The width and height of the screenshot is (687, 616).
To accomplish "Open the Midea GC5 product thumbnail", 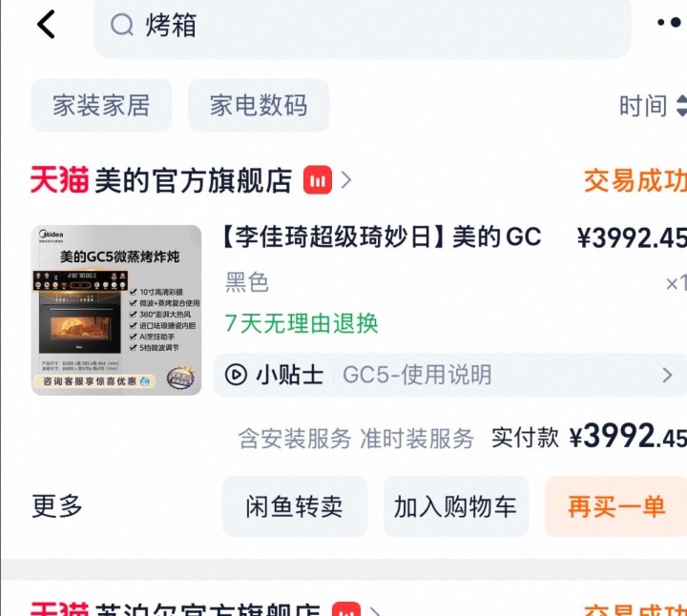I will click(x=116, y=310).
